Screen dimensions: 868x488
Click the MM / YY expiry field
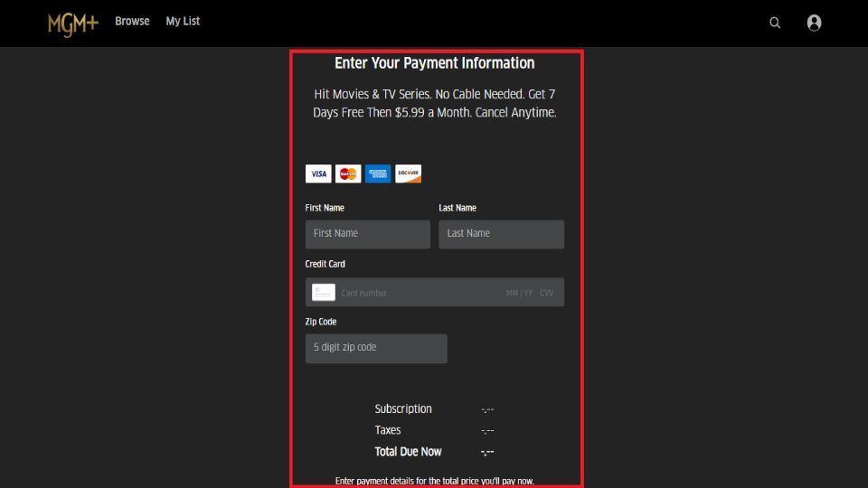pos(519,293)
